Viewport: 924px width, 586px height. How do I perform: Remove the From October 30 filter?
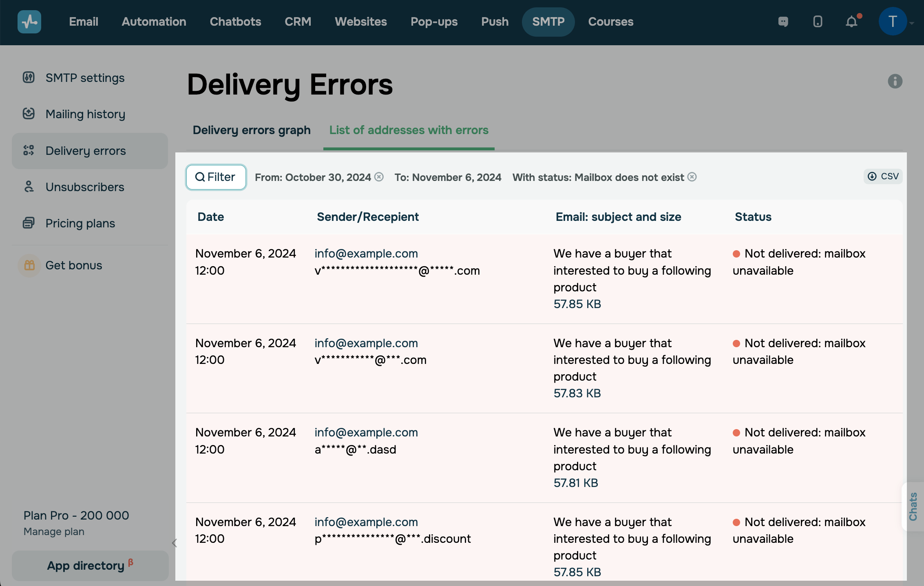(x=379, y=177)
